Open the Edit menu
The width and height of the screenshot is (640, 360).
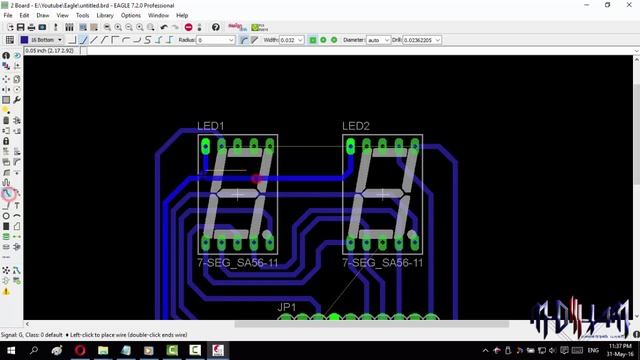[x=24, y=16]
